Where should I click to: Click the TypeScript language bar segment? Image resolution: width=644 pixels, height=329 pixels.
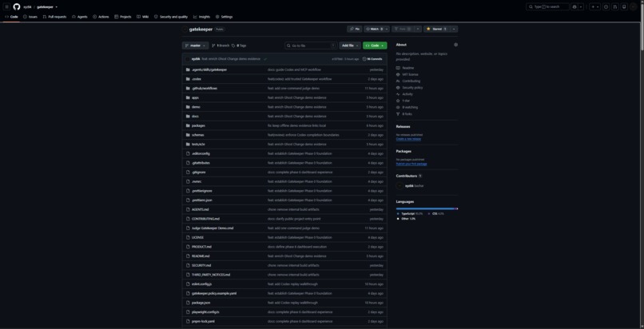coord(426,208)
